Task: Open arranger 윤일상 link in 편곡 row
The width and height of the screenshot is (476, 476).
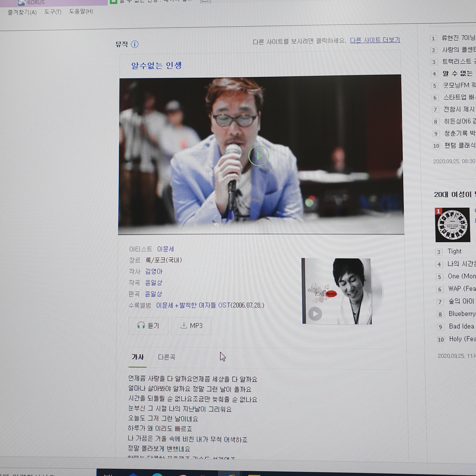Action: point(153,294)
